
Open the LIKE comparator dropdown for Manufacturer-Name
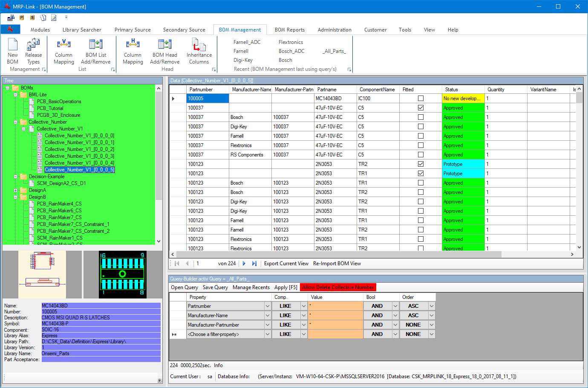tap(304, 316)
